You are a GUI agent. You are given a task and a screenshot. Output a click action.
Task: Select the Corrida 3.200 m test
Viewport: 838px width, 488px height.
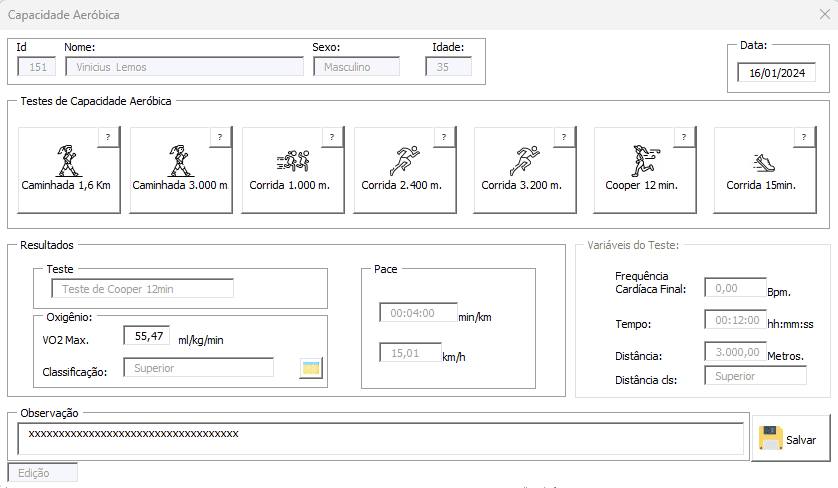(x=524, y=170)
